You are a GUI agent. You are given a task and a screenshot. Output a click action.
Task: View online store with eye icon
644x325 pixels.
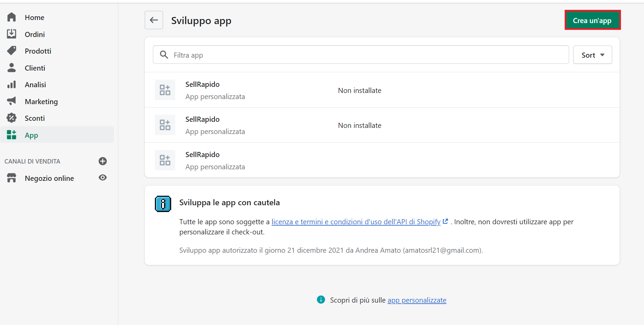pos(103,177)
